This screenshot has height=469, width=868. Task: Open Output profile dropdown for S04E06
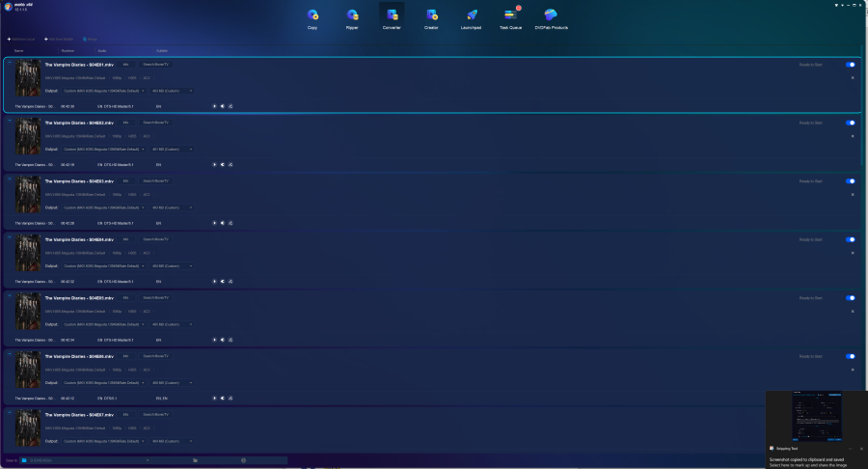click(103, 383)
